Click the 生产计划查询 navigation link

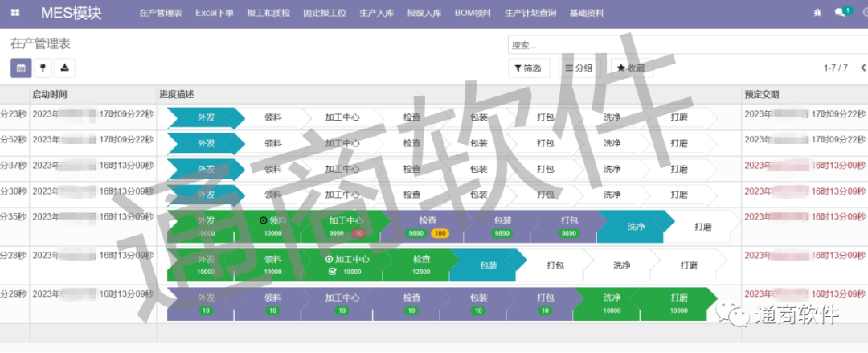pos(530,13)
